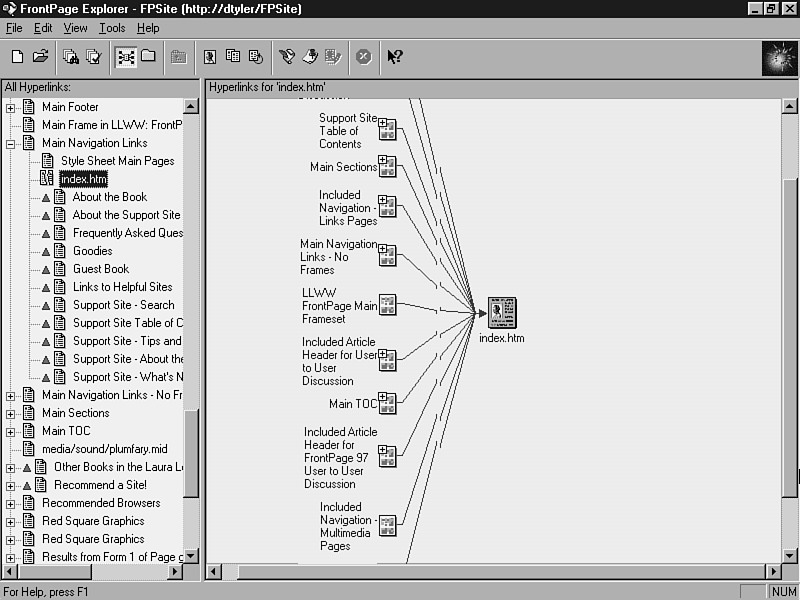Click the Help pointer question mark icon

pyautogui.click(x=394, y=57)
